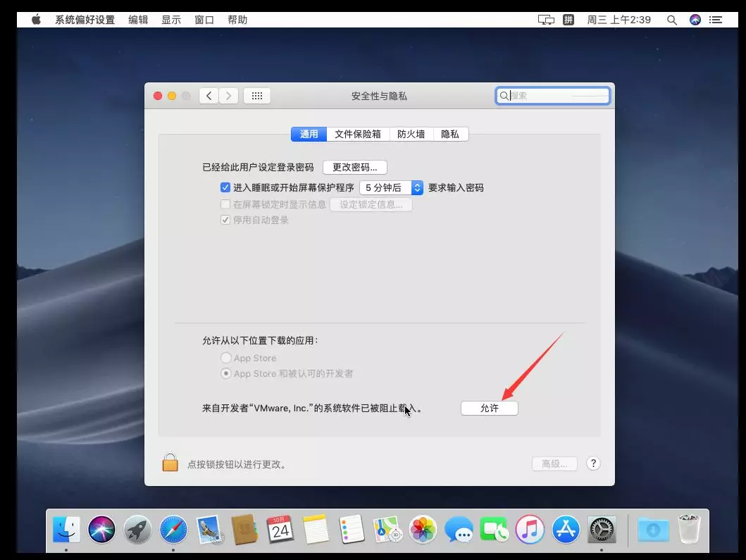Open the 显示 menu
The width and height of the screenshot is (746, 560).
pyautogui.click(x=171, y=20)
